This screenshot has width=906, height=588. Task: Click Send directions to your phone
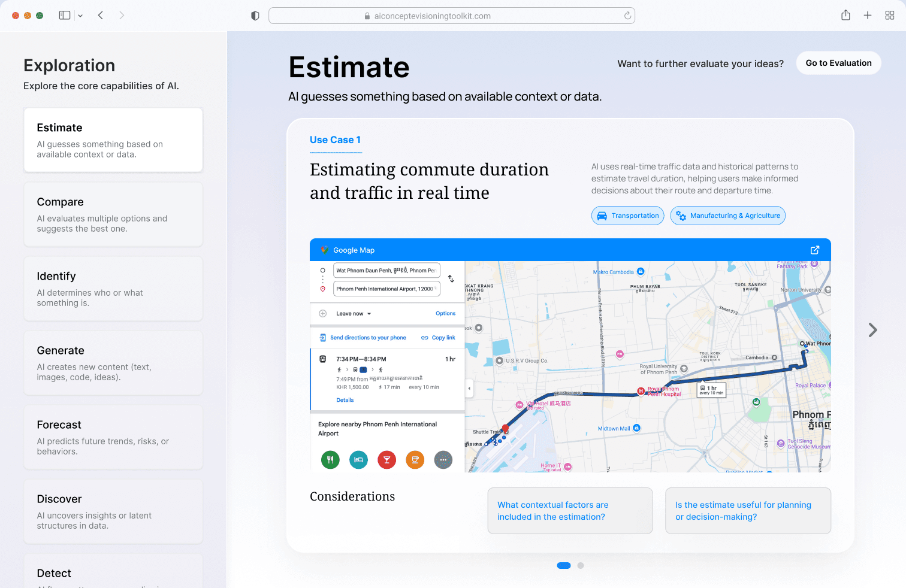pos(363,338)
